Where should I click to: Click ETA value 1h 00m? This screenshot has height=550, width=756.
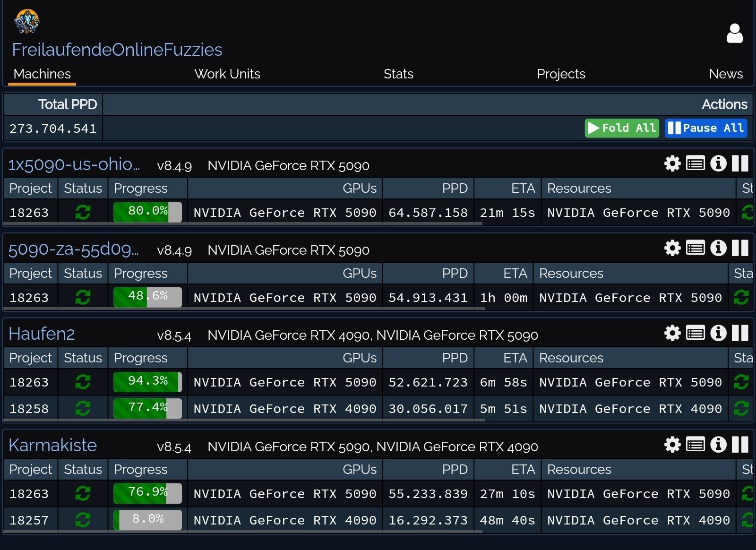pyautogui.click(x=504, y=298)
